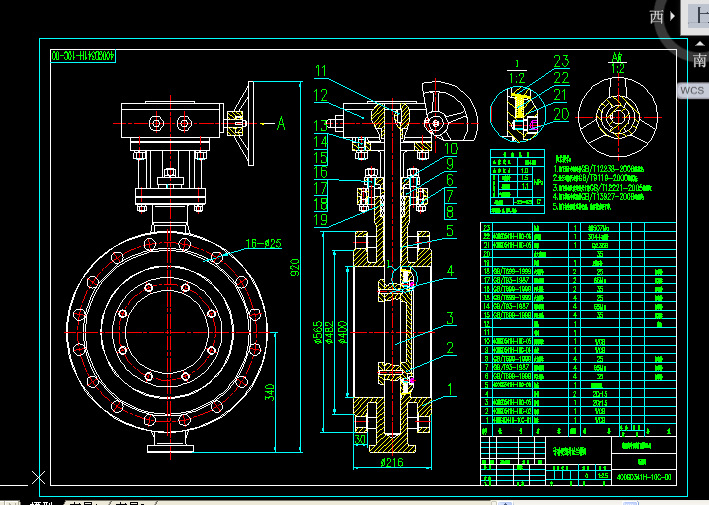The image size is (709, 505).
Task: Select the mirrored drawing number at top left
Action: click(x=83, y=56)
